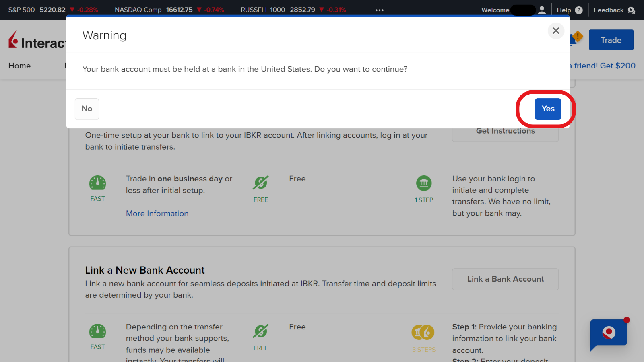The height and width of the screenshot is (362, 644).
Task: Click the orange alert notification icon
Action: point(578,37)
